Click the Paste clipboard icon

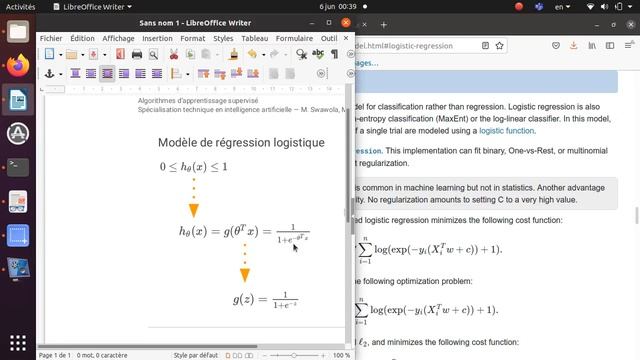(206, 54)
